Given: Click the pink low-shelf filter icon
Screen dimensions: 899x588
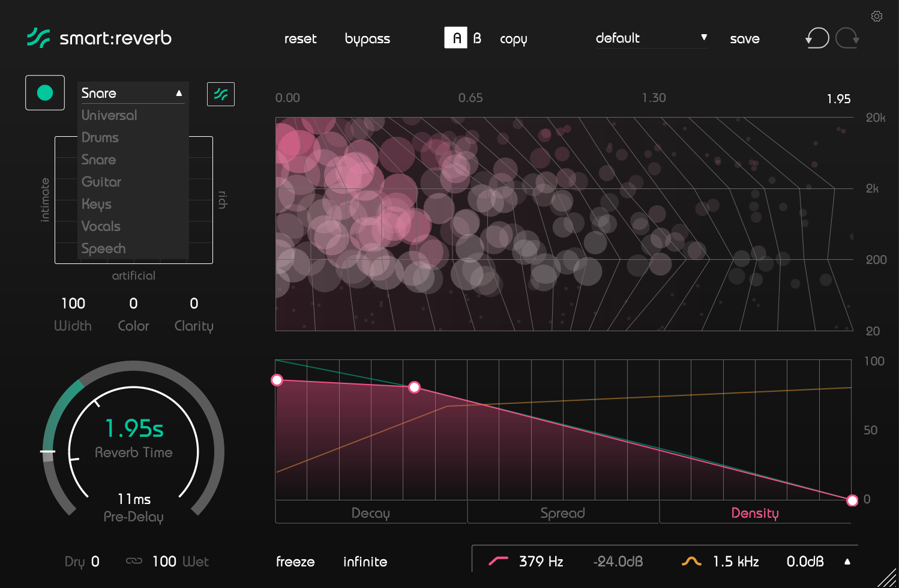Looking at the screenshot, I should (498, 561).
